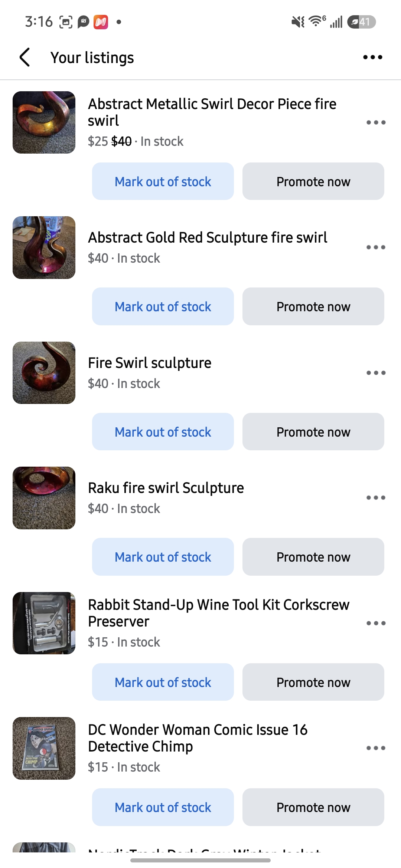Open options for Abstract Gold Red Sculpture
This screenshot has height=868, width=401.
click(376, 247)
